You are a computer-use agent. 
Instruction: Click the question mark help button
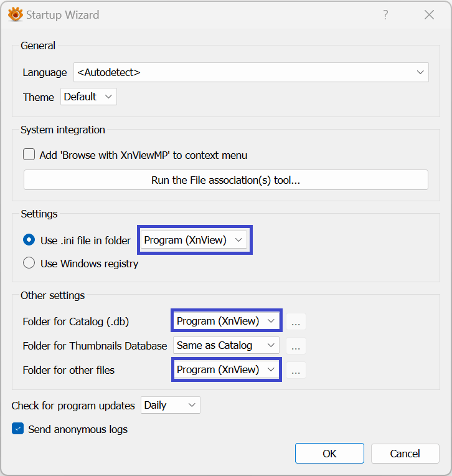385,15
